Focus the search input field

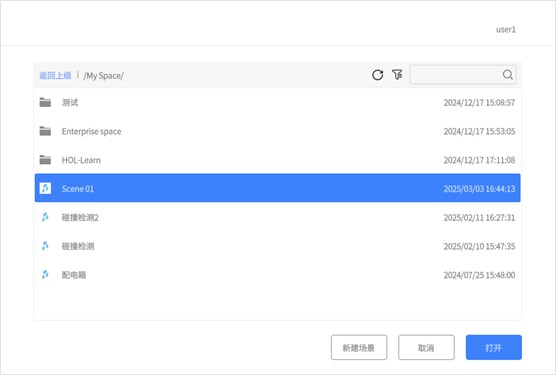[x=457, y=74]
